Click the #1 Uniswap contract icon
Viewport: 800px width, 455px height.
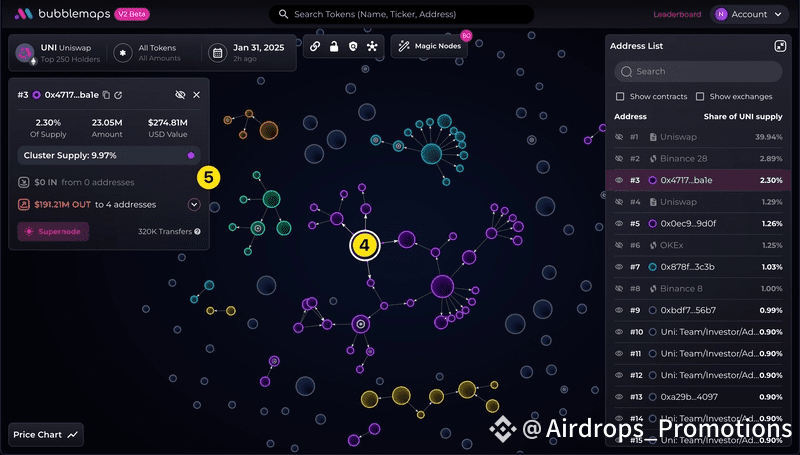click(653, 137)
